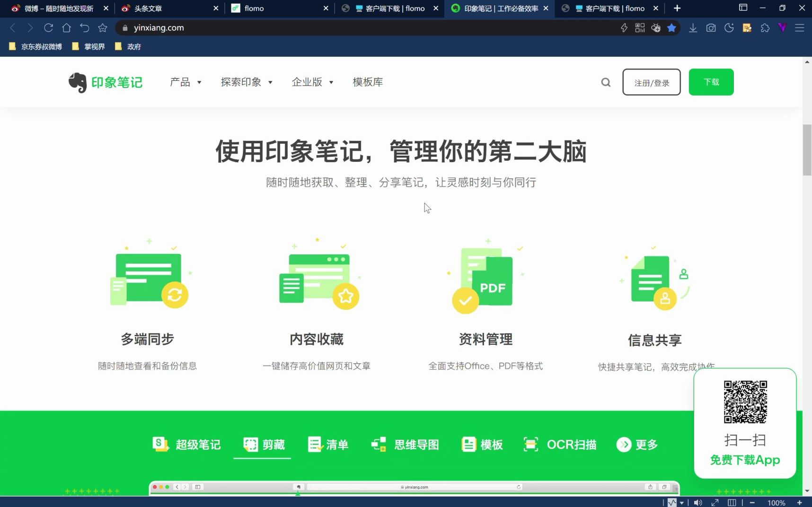The image size is (812, 507).
Task: Select the 剪藏 clipper icon
Action: point(251,444)
